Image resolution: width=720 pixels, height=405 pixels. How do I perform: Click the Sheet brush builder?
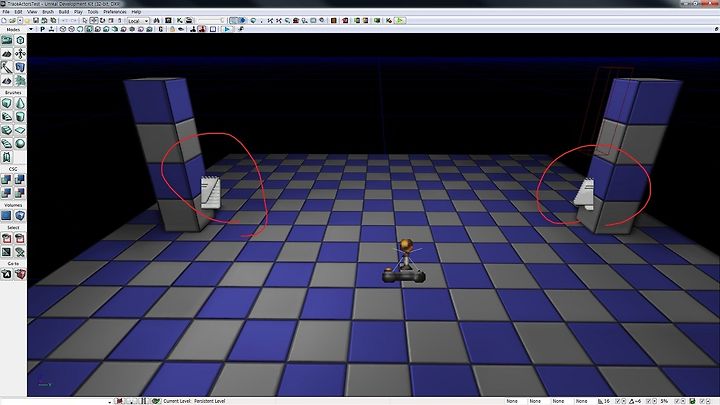(x=20, y=130)
